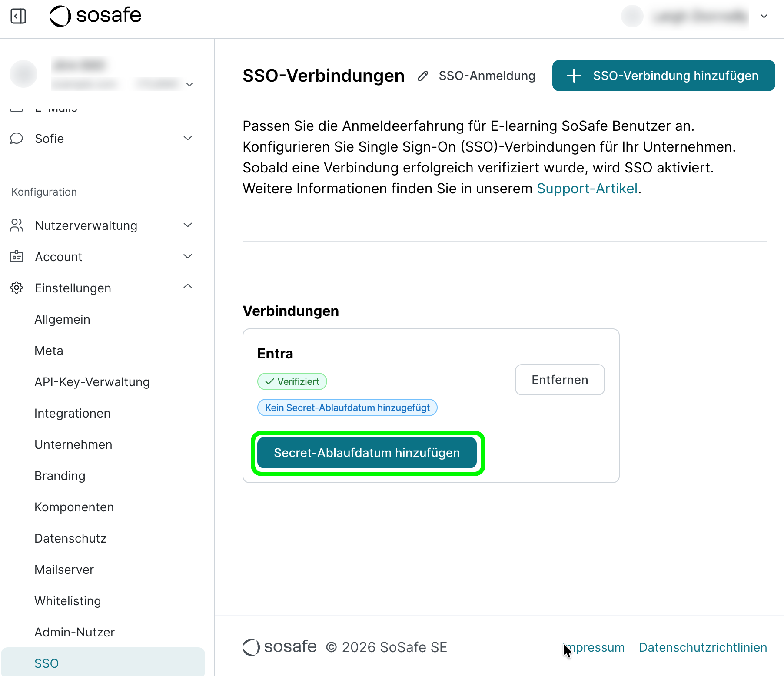Click the Account badge icon
Image resolution: width=784 pixels, height=676 pixels.
pyautogui.click(x=17, y=257)
